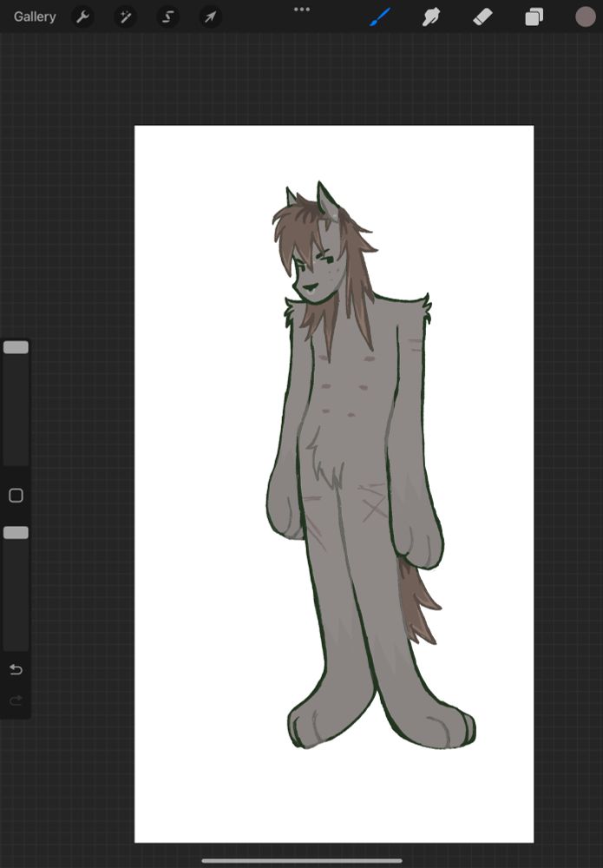
Task: Activate the Selection tool
Action: click(x=167, y=17)
